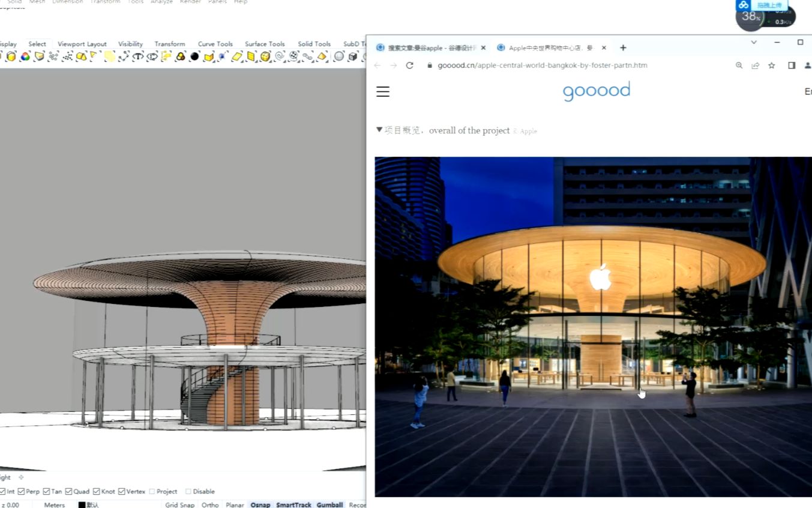Click the Select Dimensions icon

pos(152,56)
